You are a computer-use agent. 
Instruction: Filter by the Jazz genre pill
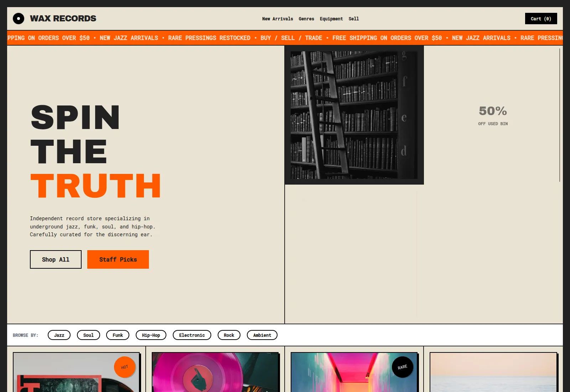click(x=59, y=335)
